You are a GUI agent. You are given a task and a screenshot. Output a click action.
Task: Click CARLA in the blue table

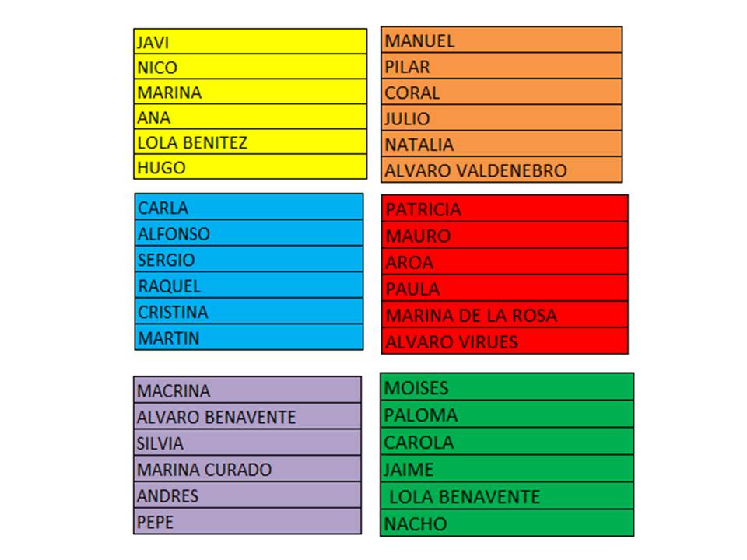pyautogui.click(x=248, y=208)
